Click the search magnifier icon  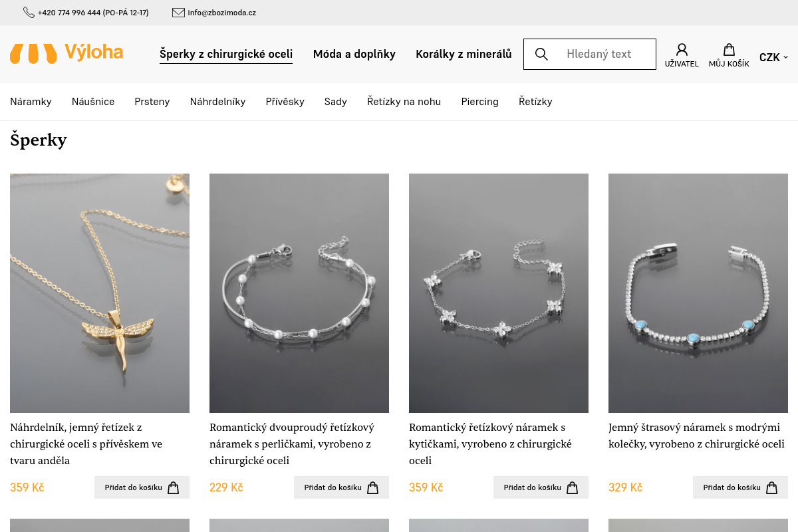click(541, 55)
